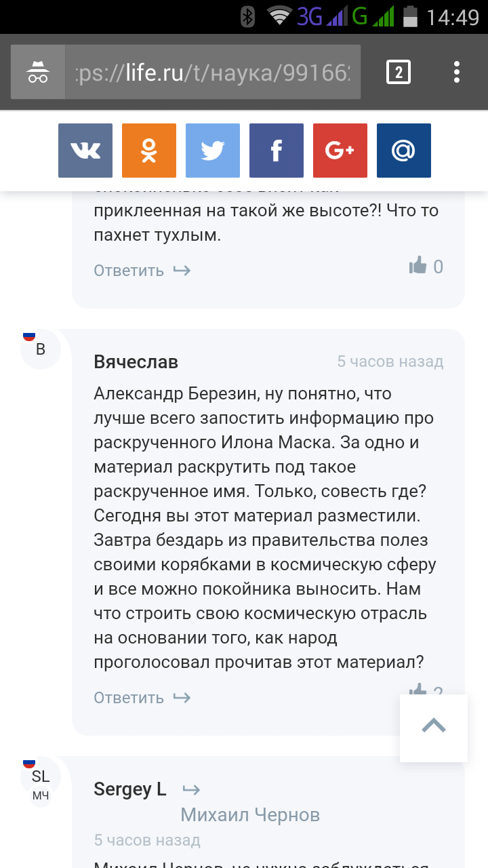Open commenter name Вячеслав
This screenshot has height=868, width=488.
coord(136,362)
